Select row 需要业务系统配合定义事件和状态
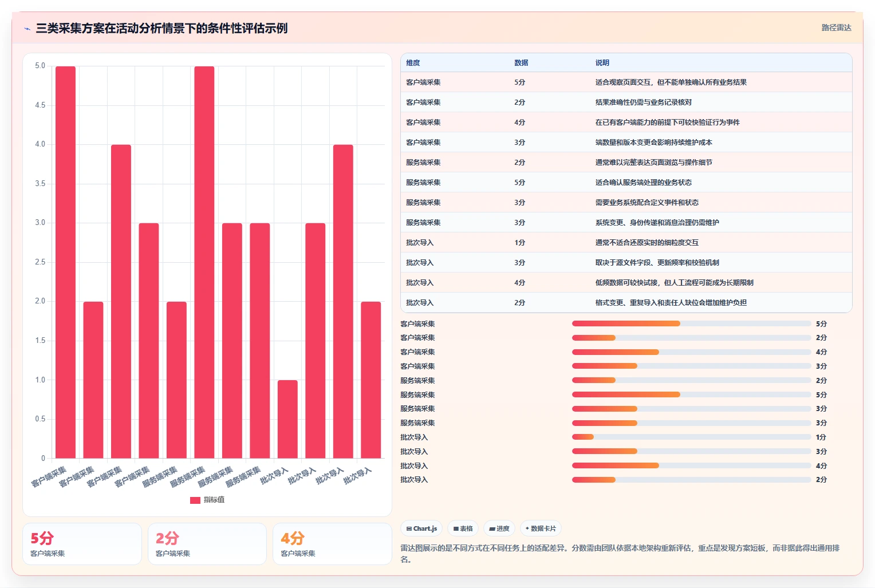875x588 pixels. [x=626, y=202]
